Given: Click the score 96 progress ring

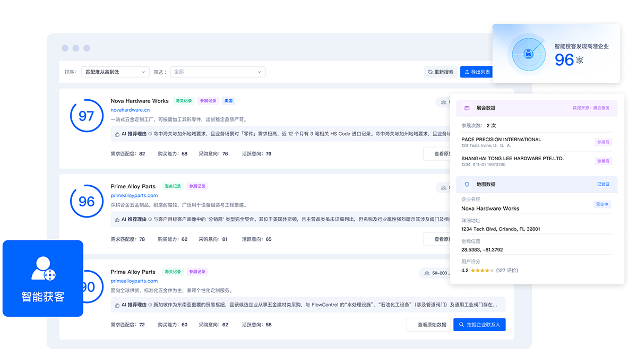Looking at the screenshot, I should click(x=86, y=201).
